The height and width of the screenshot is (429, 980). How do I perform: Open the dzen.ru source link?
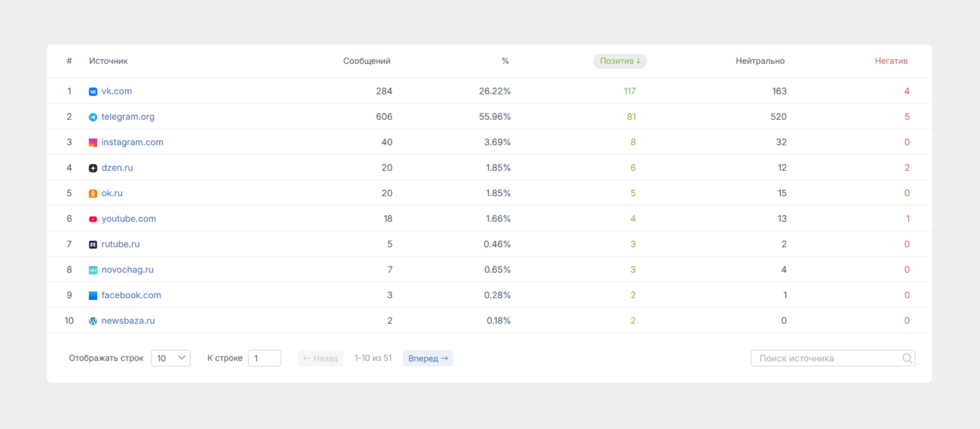(117, 168)
